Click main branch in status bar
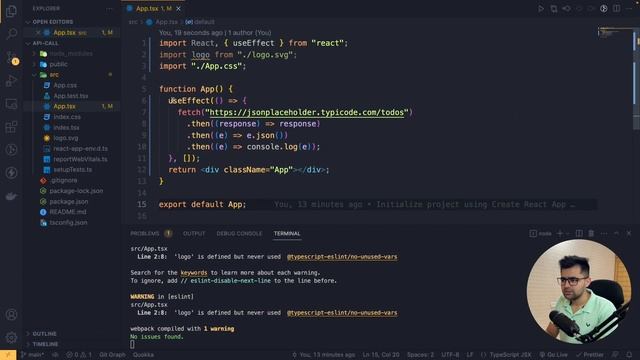Image resolution: width=640 pixels, height=360 pixels. 32,355
